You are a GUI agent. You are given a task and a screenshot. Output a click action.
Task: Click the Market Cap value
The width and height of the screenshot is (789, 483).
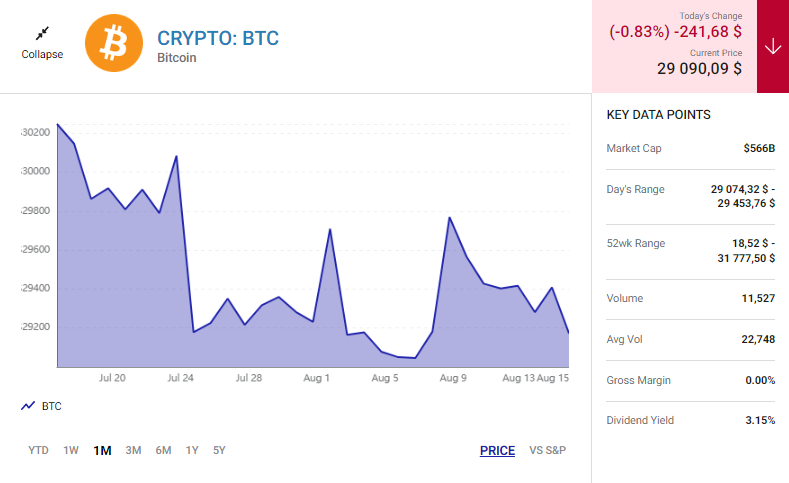coord(759,148)
